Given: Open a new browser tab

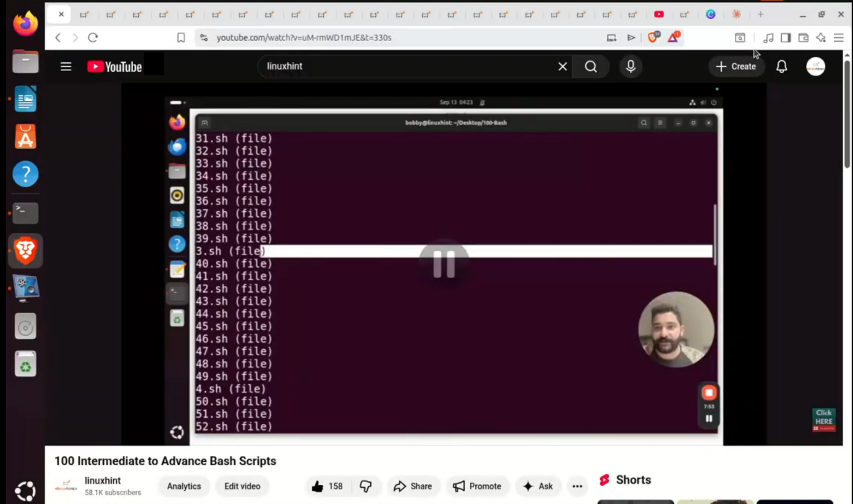Looking at the screenshot, I should (x=761, y=15).
